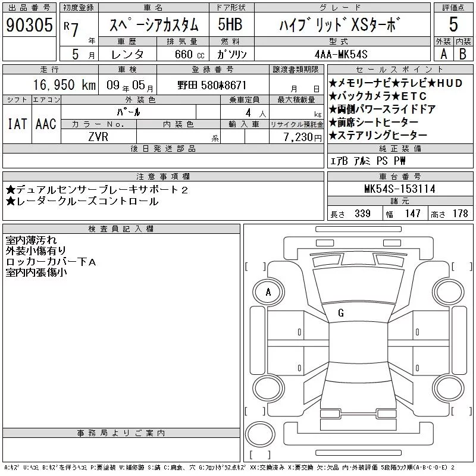Image resolution: width=476 pixels, height=476 pixels.
Task: Click the "A" scratch mark on diagram wheel
Action: (x=268, y=292)
